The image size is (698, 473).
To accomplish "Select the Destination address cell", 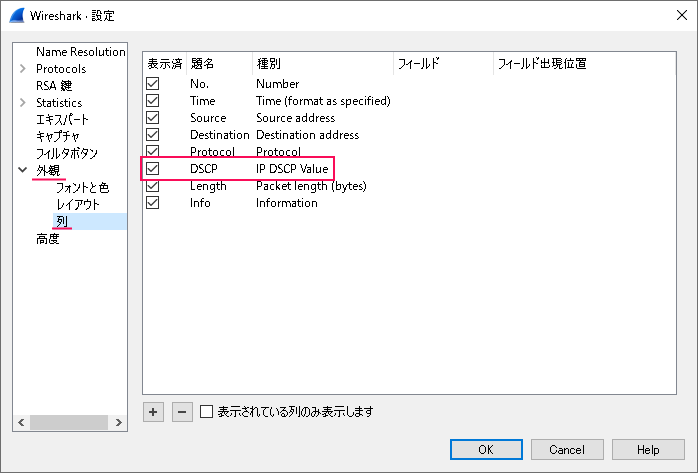I will tap(308, 134).
